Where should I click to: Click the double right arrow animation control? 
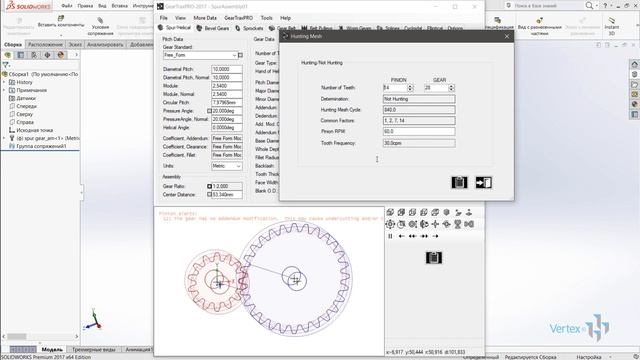coord(424,236)
